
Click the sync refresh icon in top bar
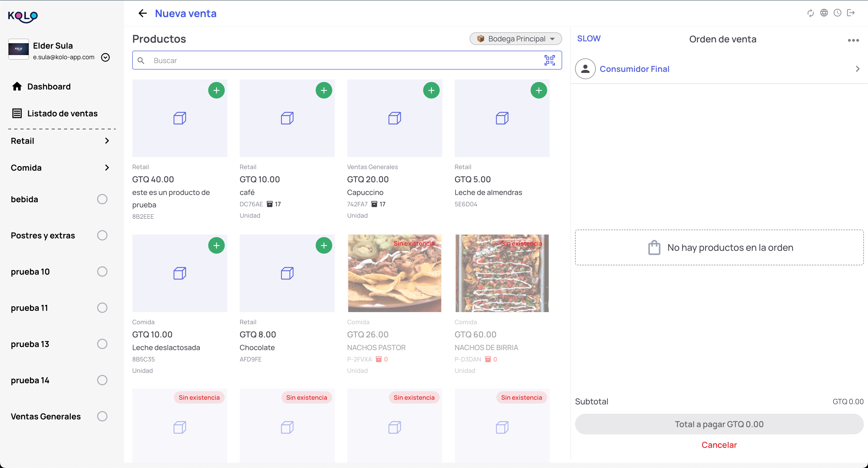coord(810,13)
